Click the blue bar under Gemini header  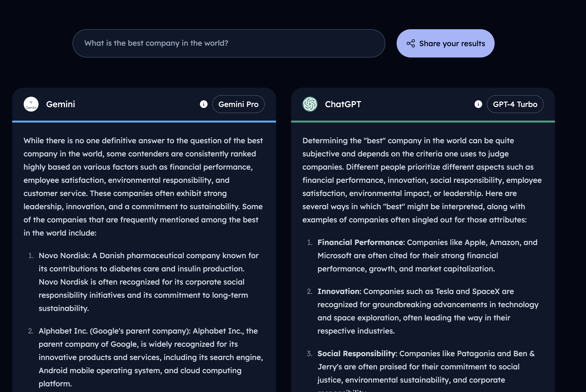tap(144, 122)
